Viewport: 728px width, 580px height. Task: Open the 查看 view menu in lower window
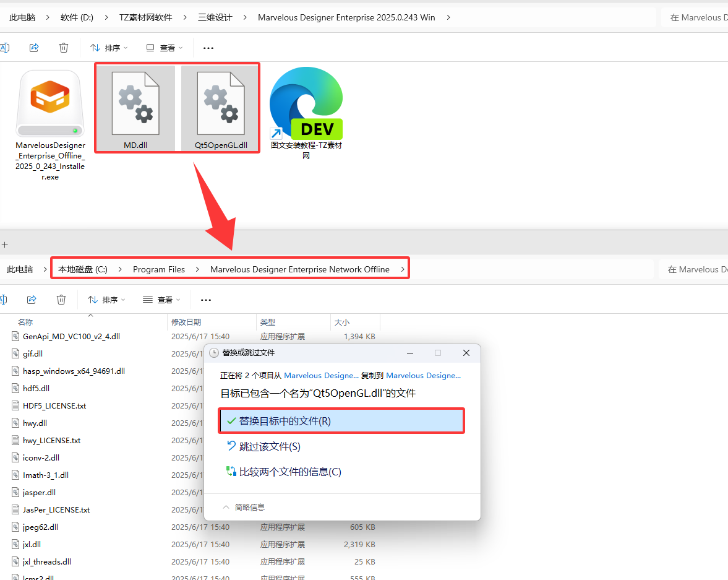[x=161, y=300]
